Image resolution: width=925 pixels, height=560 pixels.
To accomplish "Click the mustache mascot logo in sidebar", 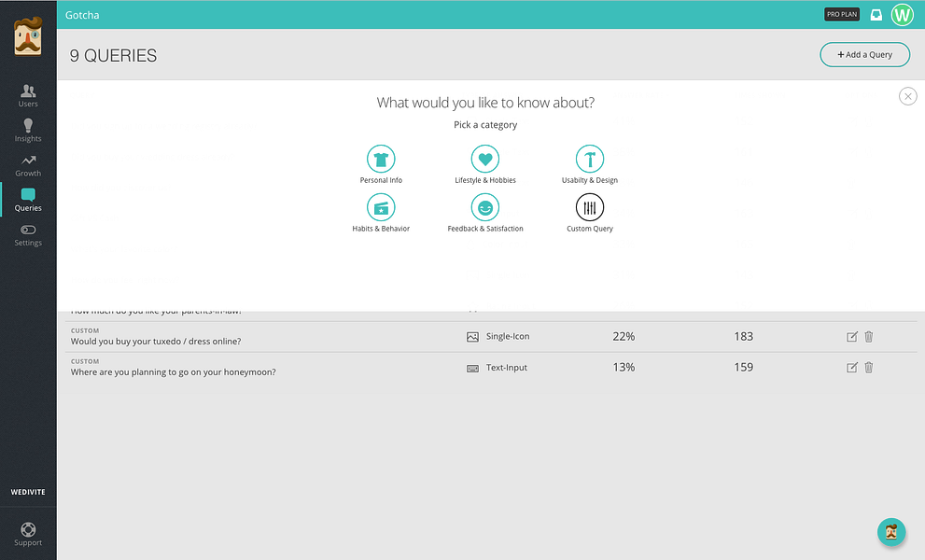I will pos(28,36).
